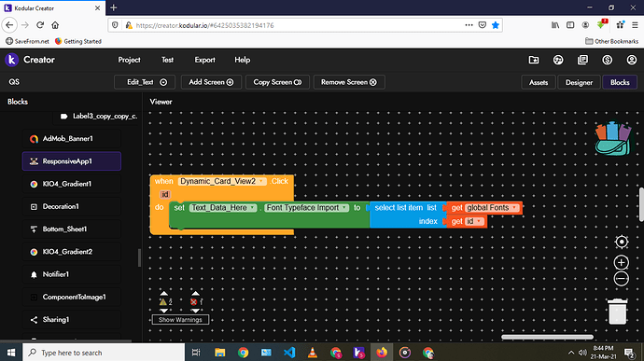Screen dimensions: 644x361
Task: Go to browser home page
Action: click(x=55, y=25)
